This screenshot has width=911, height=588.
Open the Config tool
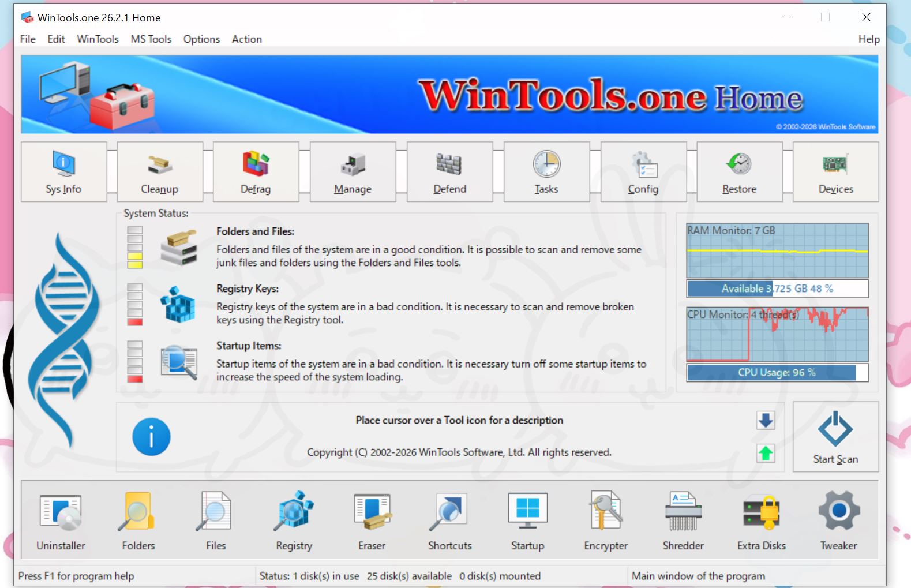pyautogui.click(x=644, y=171)
